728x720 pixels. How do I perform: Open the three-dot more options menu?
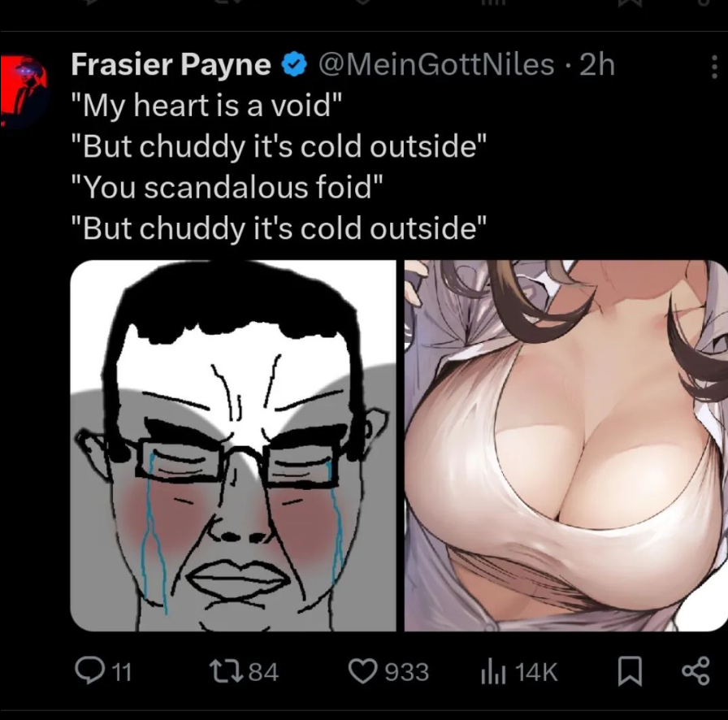pyautogui.click(x=714, y=66)
